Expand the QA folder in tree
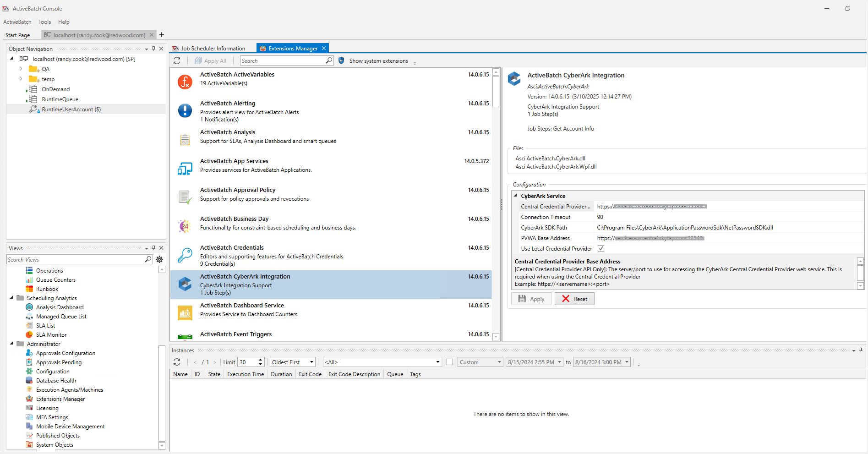 [21, 69]
